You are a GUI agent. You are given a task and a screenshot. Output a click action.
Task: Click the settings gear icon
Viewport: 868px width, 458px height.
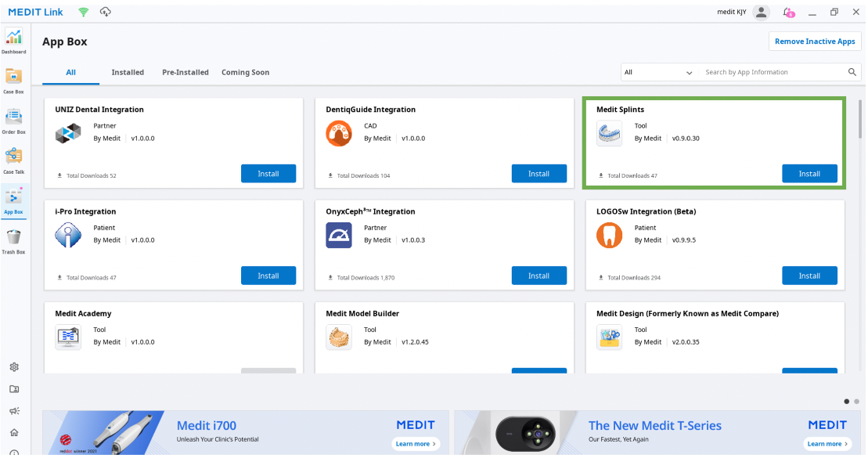[14, 367]
